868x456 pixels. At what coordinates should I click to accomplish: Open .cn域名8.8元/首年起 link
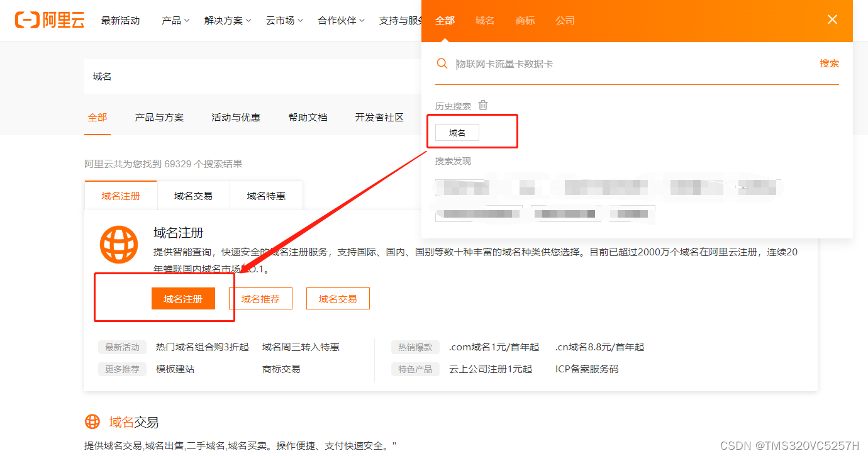pyautogui.click(x=600, y=347)
